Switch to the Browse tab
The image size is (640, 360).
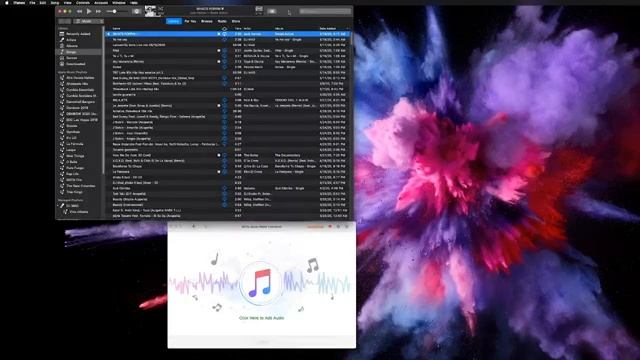[207, 21]
